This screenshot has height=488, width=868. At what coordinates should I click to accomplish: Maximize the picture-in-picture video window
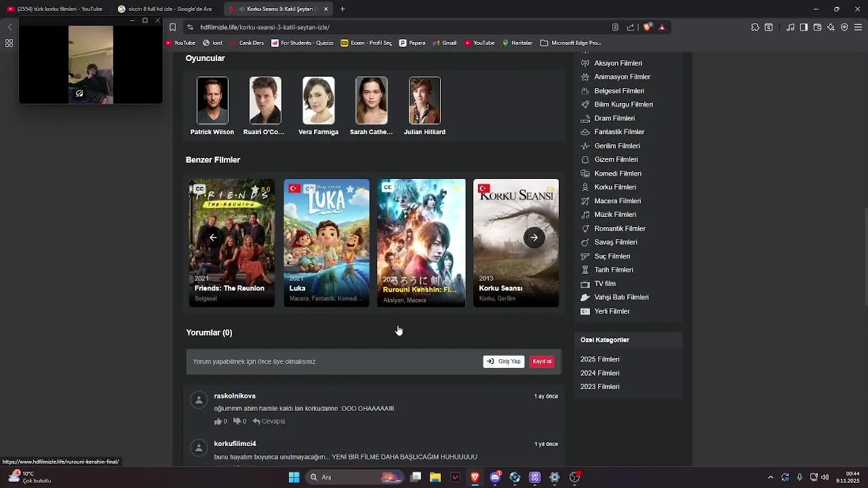click(144, 20)
